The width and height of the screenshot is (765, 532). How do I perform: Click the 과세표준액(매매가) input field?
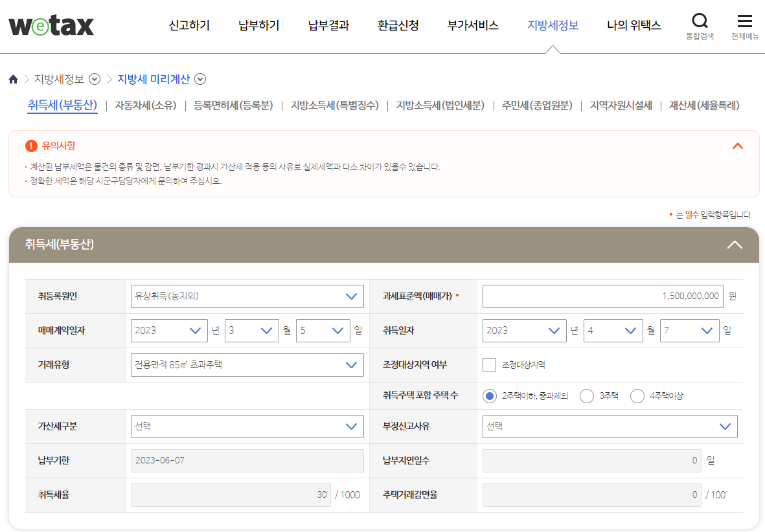tap(602, 296)
